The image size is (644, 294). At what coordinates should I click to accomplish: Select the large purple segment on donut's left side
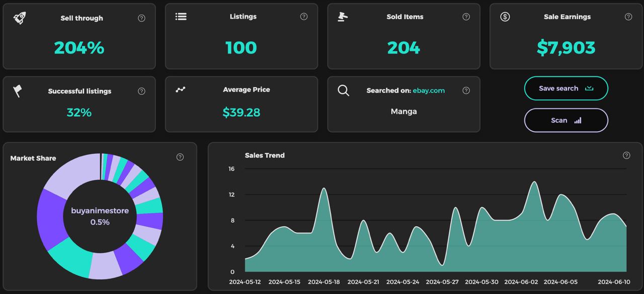(51, 219)
